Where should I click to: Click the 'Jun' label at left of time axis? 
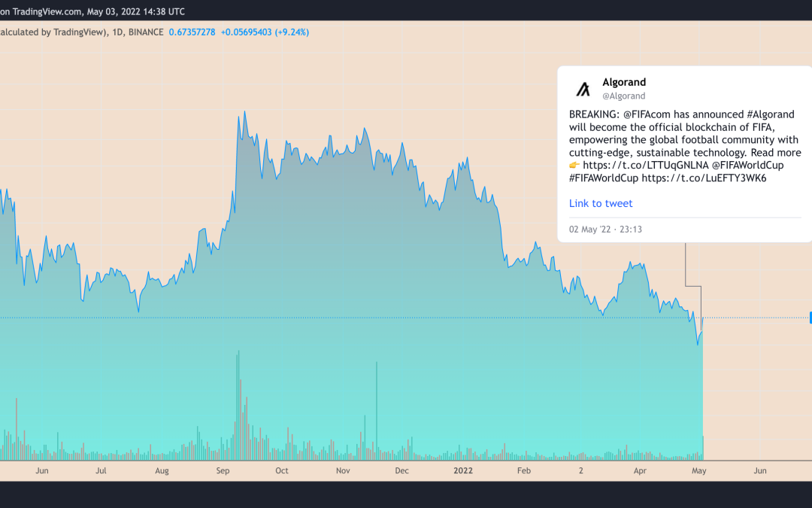(x=42, y=470)
